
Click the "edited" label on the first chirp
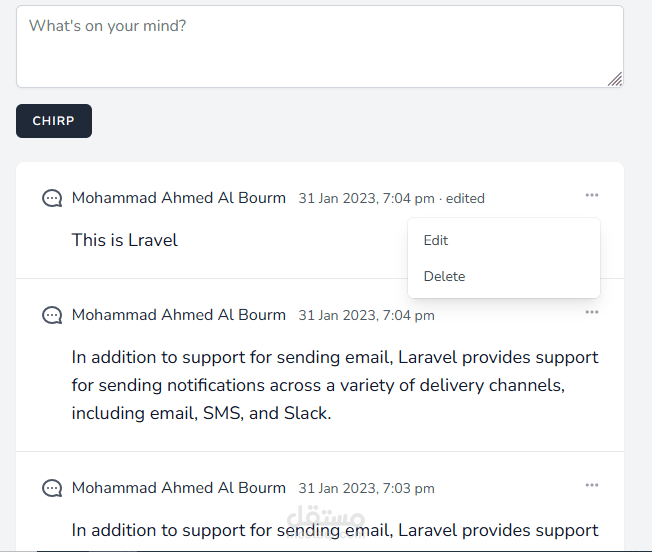(x=465, y=199)
